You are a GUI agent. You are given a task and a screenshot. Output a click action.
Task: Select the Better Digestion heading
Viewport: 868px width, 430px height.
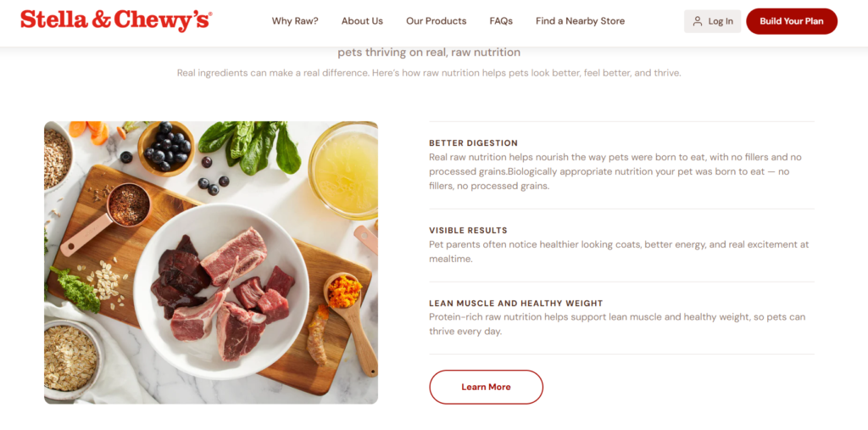click(473, 143)
